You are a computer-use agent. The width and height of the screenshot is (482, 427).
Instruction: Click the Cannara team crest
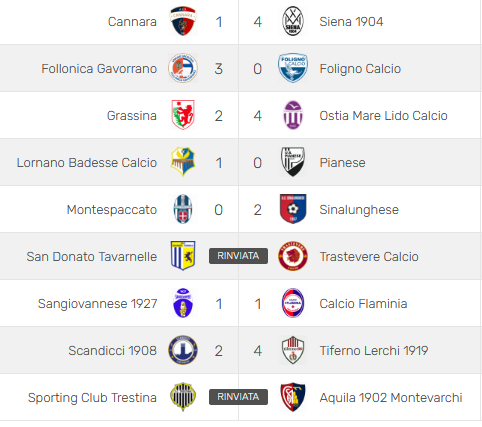point(183,21)
